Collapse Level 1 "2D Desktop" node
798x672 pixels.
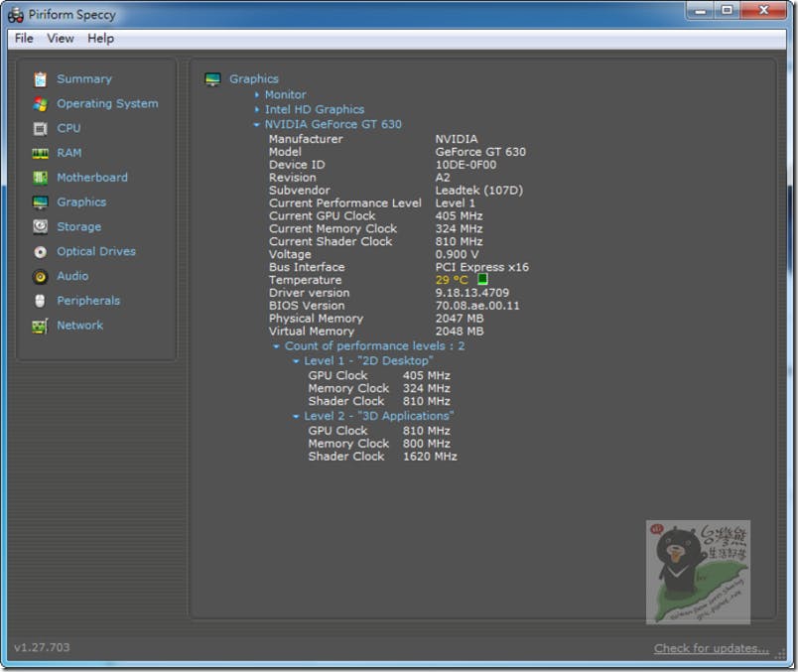(296, 361)
